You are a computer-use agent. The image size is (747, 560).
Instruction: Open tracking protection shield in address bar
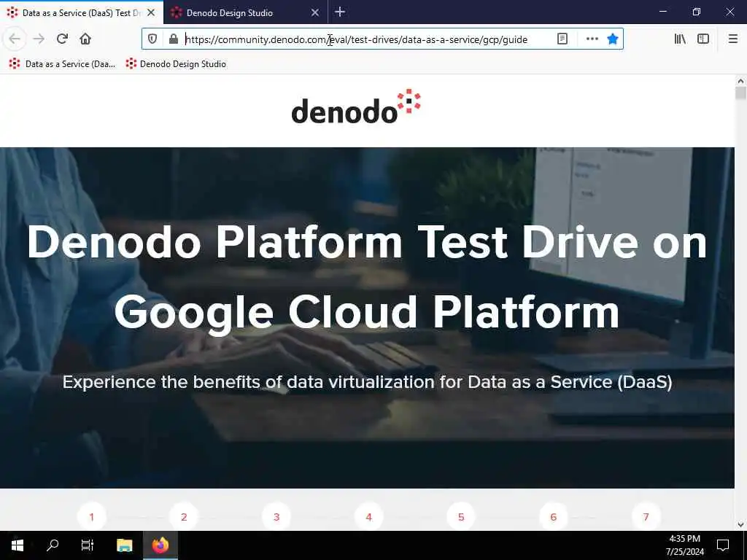point(152,39)
